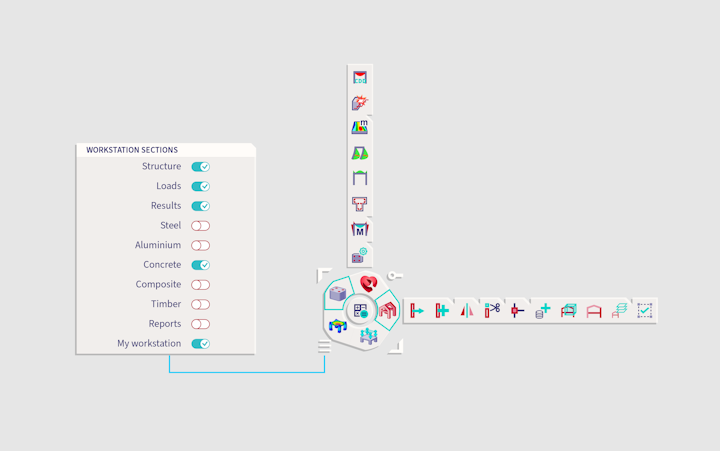Click the central hub settings icon
The width and height of the screenshot is (720, 451).
point(361,311)
